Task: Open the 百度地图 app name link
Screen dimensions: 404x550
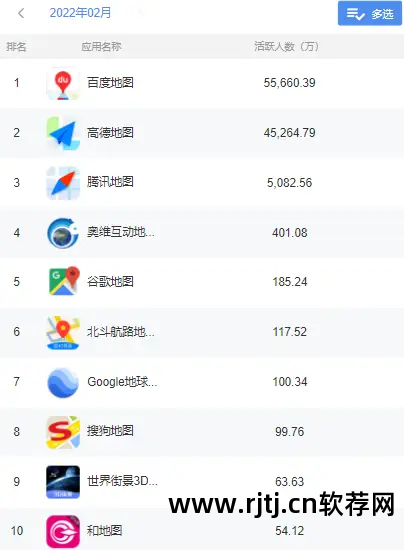Action: click(x=110, y=83)
